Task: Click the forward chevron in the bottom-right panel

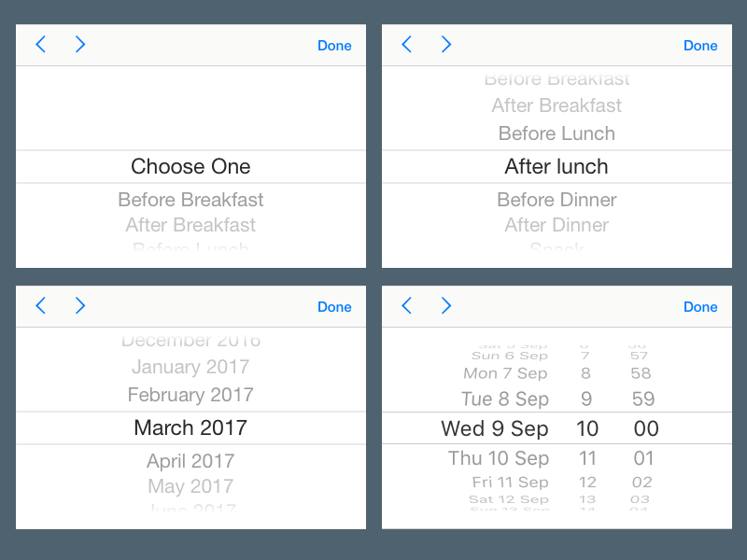Action: 446,305
